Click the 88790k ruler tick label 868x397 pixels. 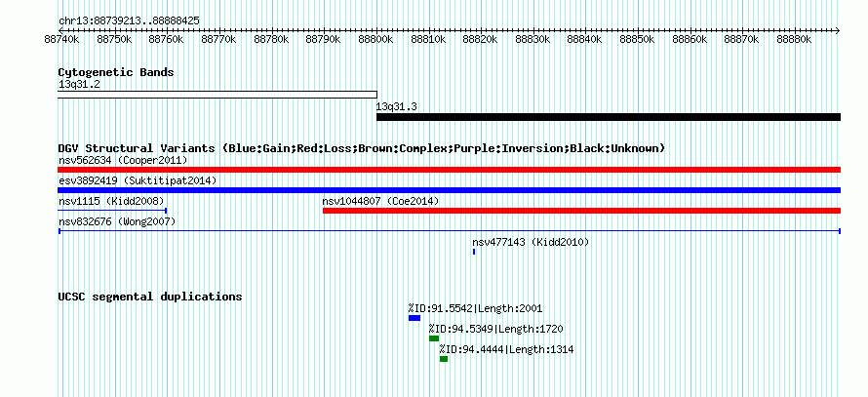tap(323, 40)
